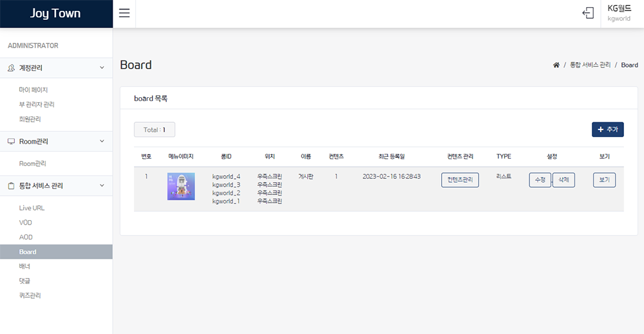Open 컨텐츠관리 for the board row
644x334 pixels.
point(460,180)
